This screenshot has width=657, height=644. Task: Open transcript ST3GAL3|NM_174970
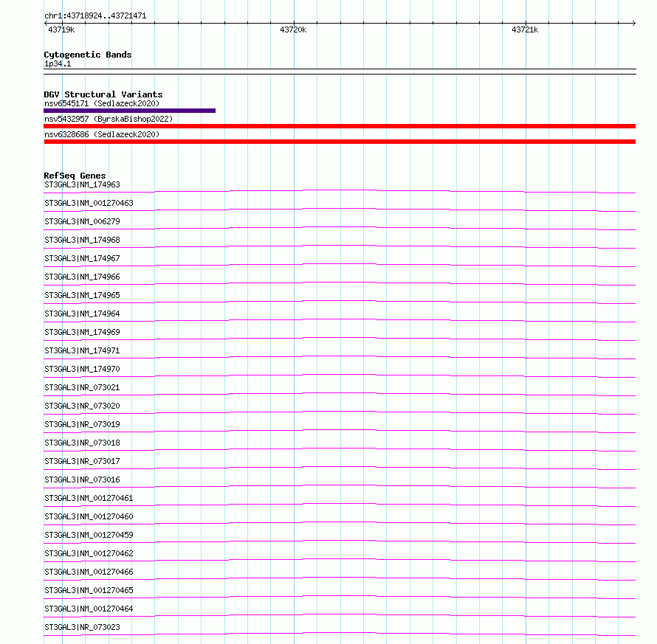[x=82, y=369]
